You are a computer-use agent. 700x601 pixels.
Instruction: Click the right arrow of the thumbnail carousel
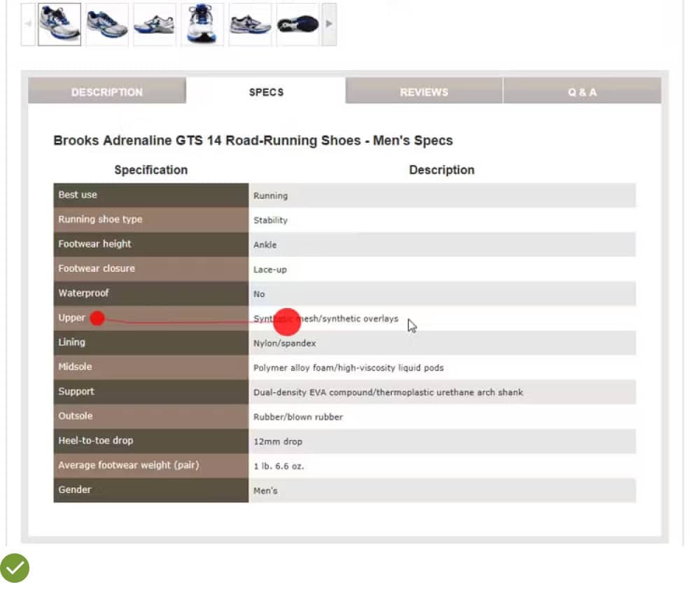click(329, 25)
